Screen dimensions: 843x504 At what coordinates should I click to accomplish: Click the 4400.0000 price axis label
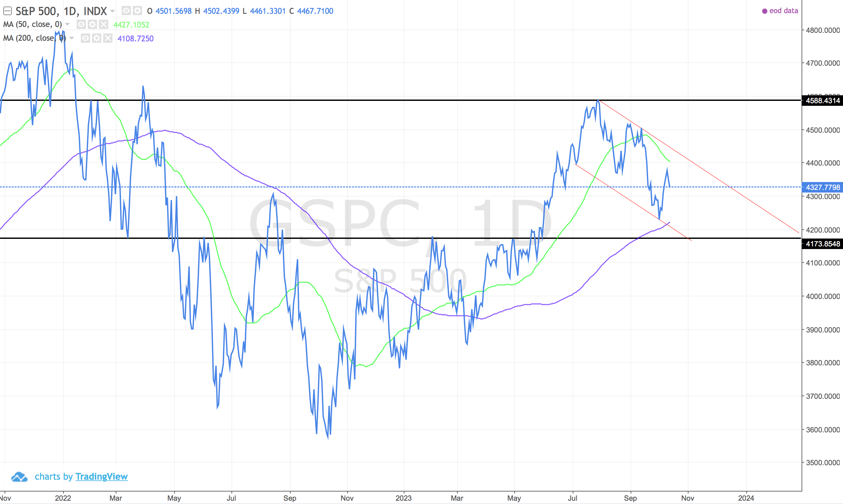coord(823,163)
